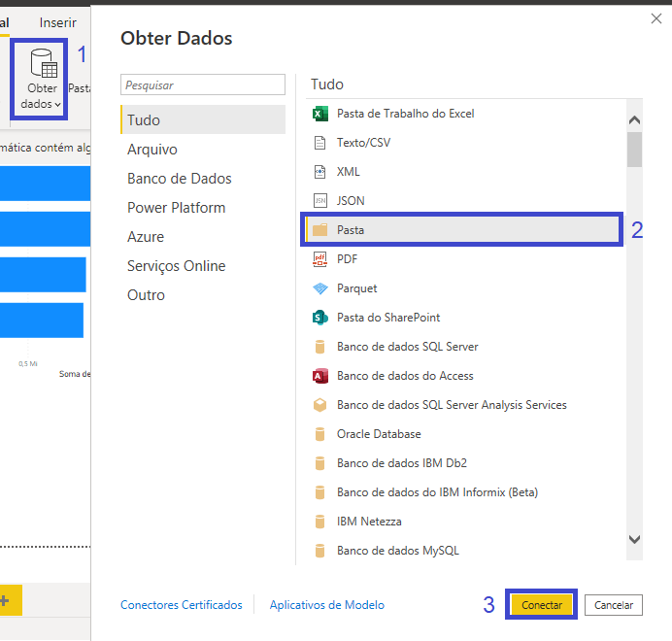This screenshot has width=672, height=641.
Task: Select IBM Netezza connector
Action: coord(369,522)
